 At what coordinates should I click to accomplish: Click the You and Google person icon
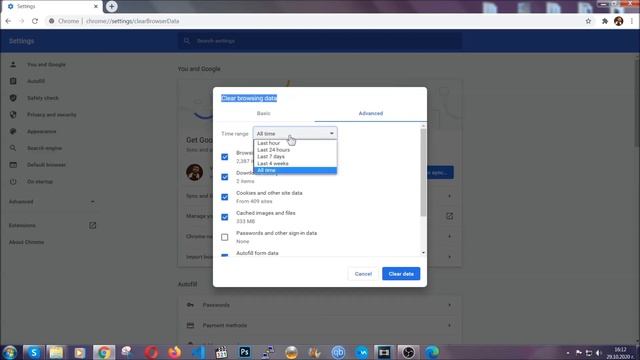point(13,64)
